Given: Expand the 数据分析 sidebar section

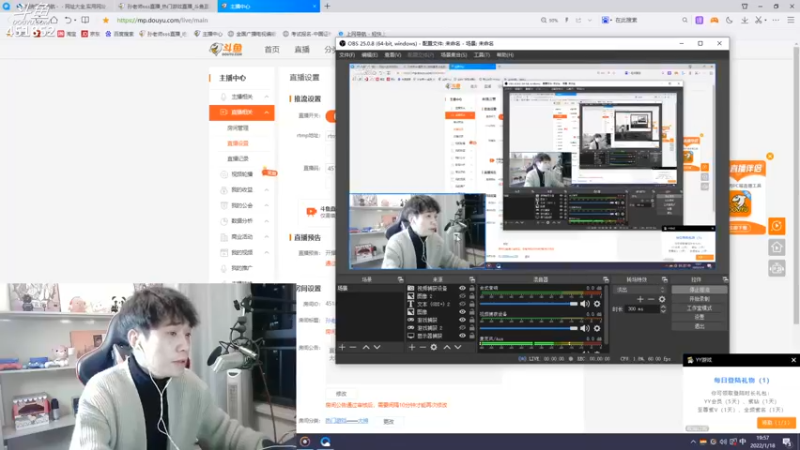Looking at the screenshot, I should [266, 221].
